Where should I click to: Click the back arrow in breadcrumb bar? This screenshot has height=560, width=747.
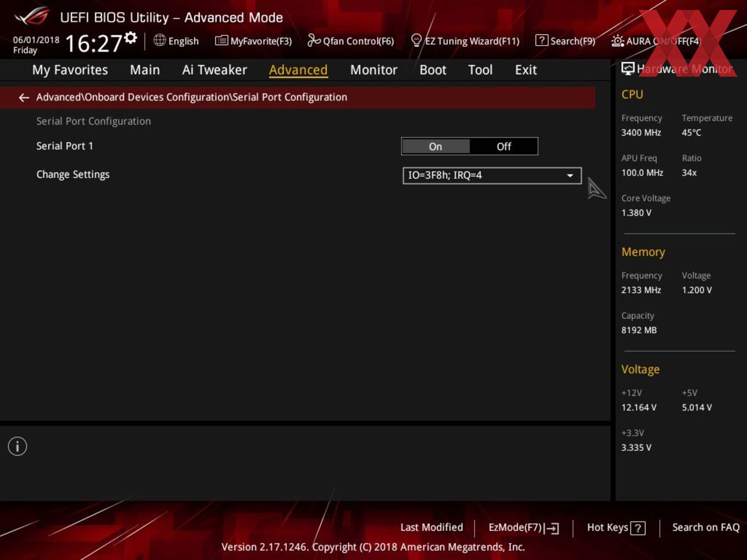tap(24, 98)
